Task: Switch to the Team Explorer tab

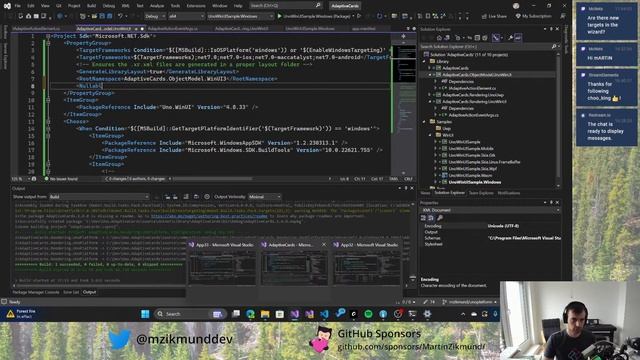Action: [x=481, y=193]
